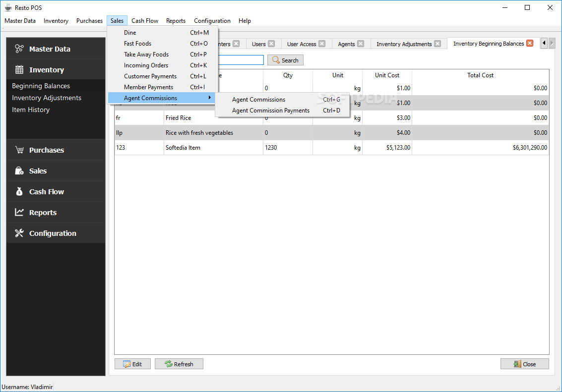Expand the Master Data sidebar section
This screenshot has width=562, height=392.
(56, 49)
